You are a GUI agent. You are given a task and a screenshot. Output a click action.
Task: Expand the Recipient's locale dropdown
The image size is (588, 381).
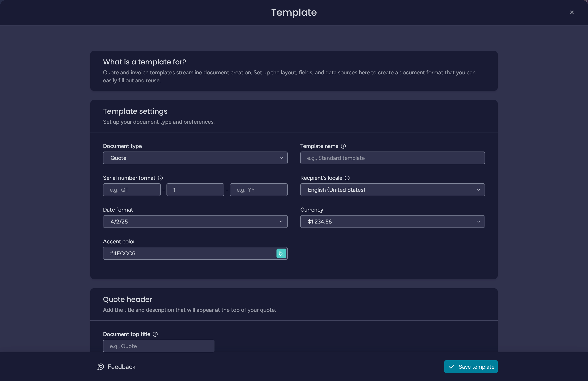click(x=392, y=190)
